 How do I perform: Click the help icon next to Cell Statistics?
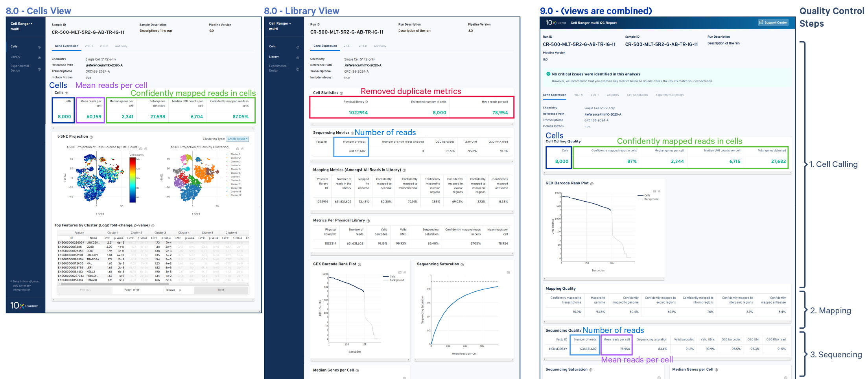pos(341,92)
